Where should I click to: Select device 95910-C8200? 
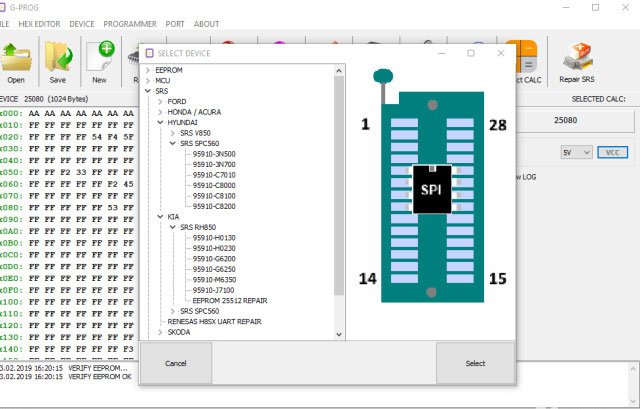[x=214, y=207]
